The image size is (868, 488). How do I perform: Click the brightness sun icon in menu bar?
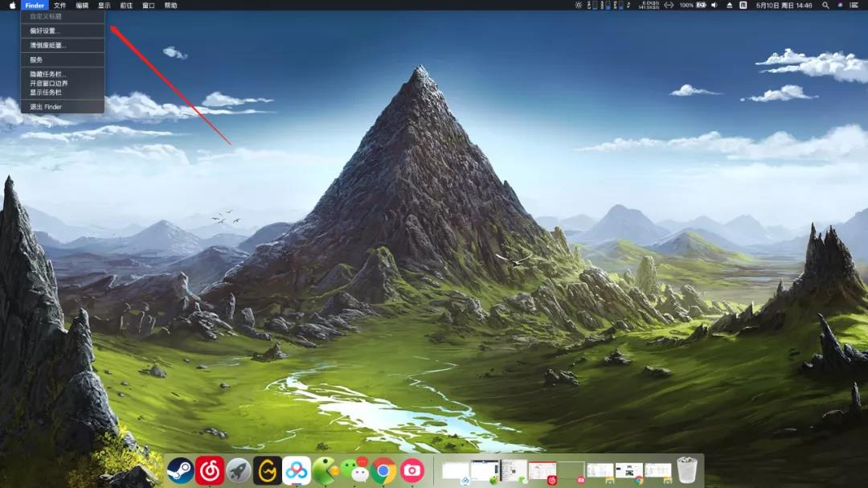[579, 5]
